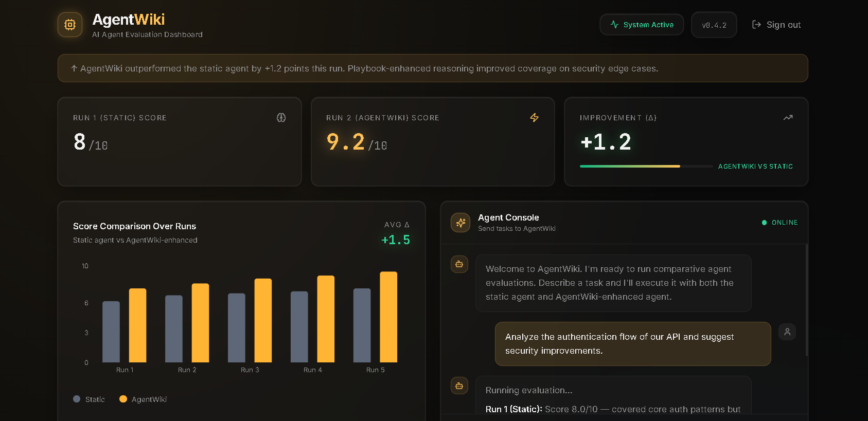
Task: Click the Agent Console sparkle icon
Action: [460, 223]
